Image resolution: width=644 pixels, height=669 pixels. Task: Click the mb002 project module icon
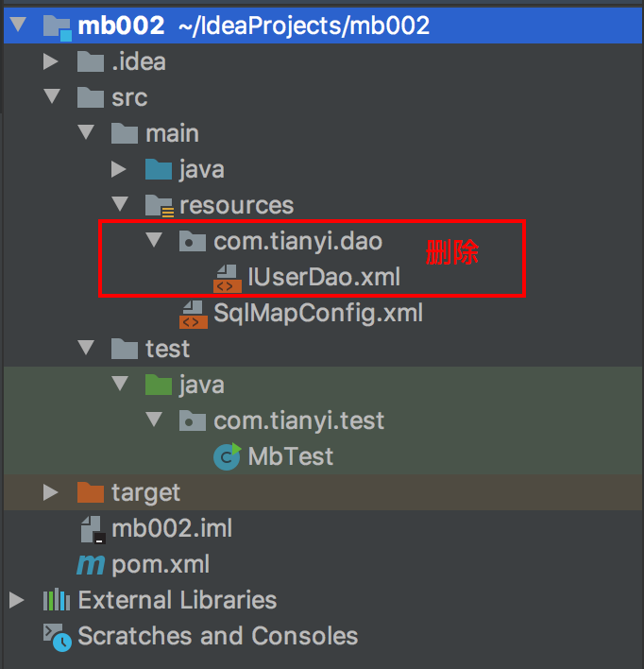click(57, 26)
